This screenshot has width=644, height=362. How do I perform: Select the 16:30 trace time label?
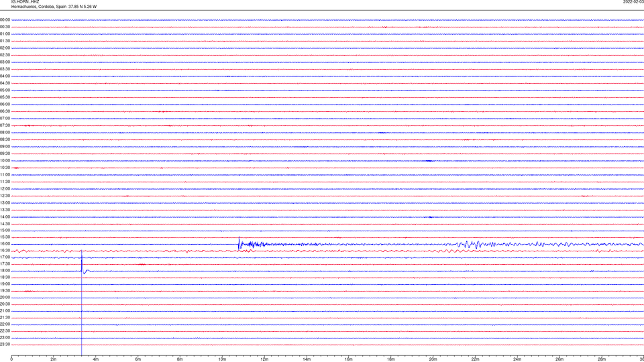point(5,250)
